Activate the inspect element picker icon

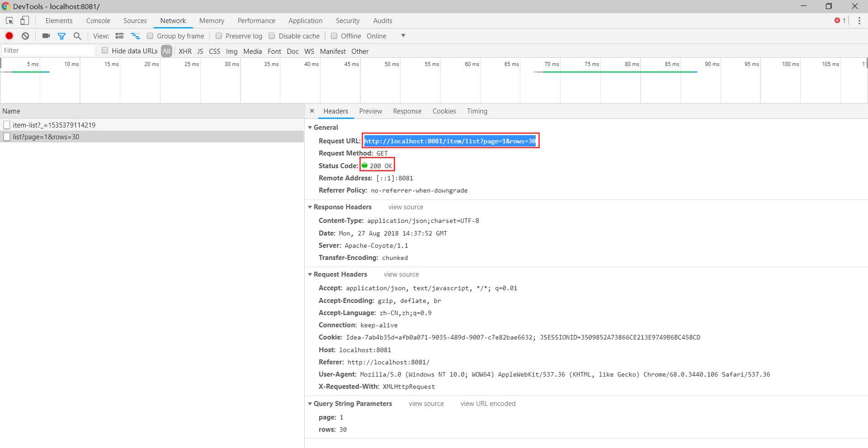click(x=9, y=21)
